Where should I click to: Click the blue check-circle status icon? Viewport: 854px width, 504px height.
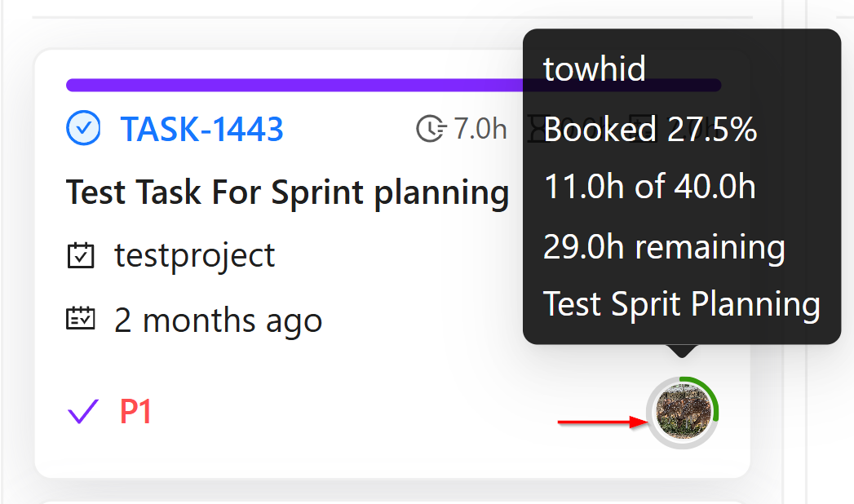coord(82,128)
